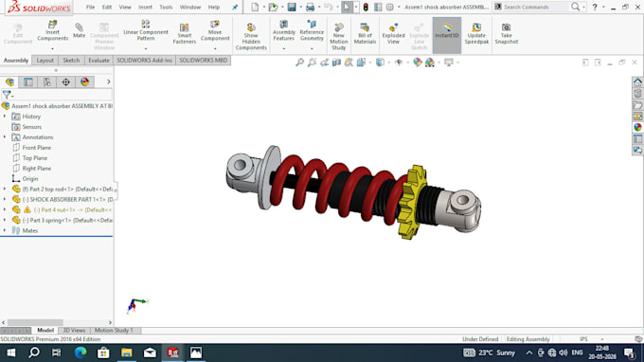Image resolution: width=644 pixels, height=362 pixels.
Task: Start a New Motion Study
Action: [338, 37]
